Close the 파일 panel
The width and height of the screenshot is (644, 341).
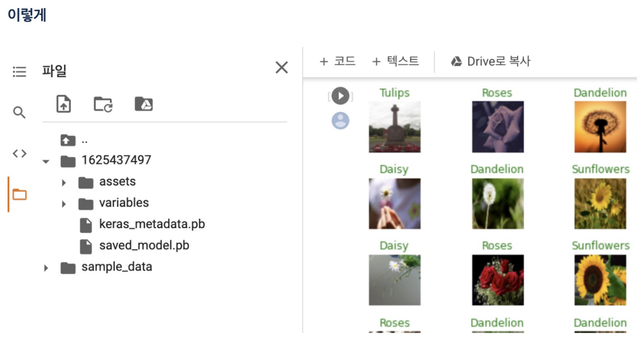(281, 68)
